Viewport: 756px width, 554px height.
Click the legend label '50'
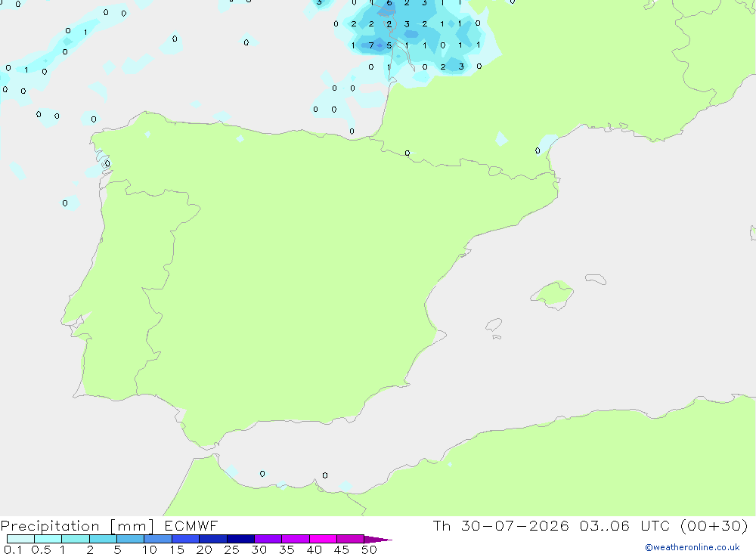click(369, 549)
